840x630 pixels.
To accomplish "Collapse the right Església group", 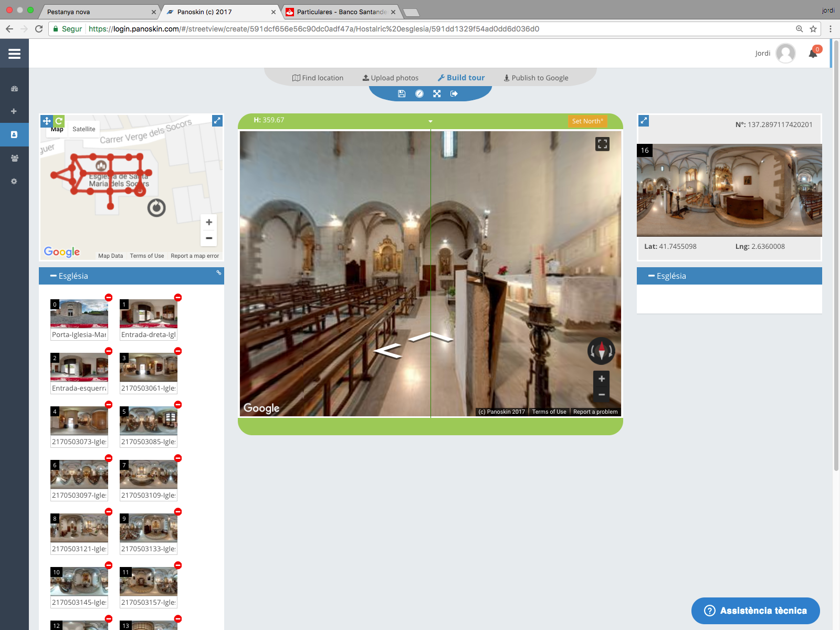I will (x=651, y=276).
